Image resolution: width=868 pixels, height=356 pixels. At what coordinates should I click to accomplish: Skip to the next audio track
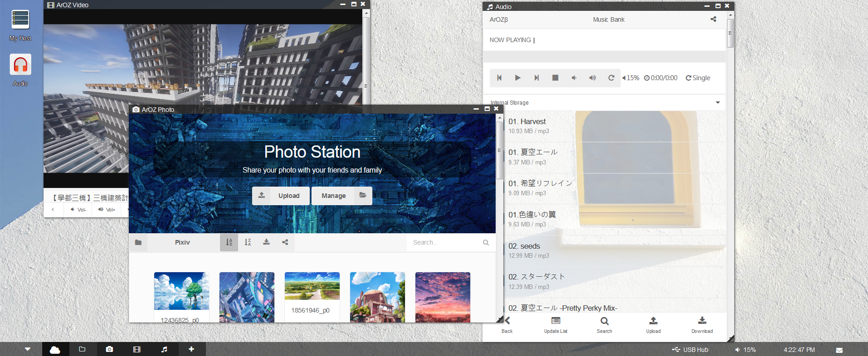(536, 78)
